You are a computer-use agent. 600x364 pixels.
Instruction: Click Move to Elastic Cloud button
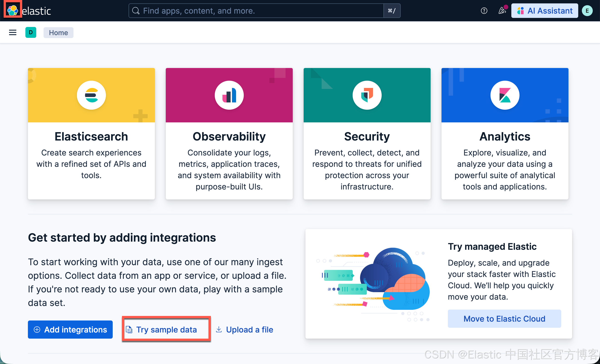tap(504, 318)
